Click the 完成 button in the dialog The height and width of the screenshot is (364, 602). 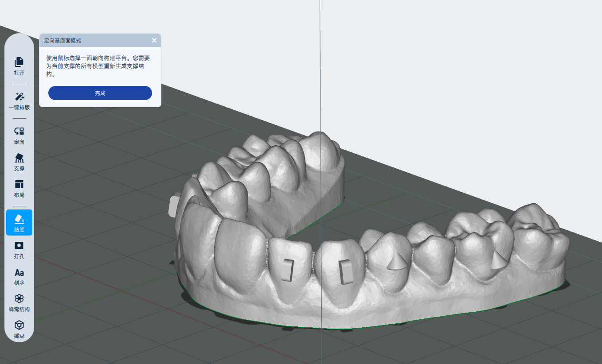(x=100, y=93)
